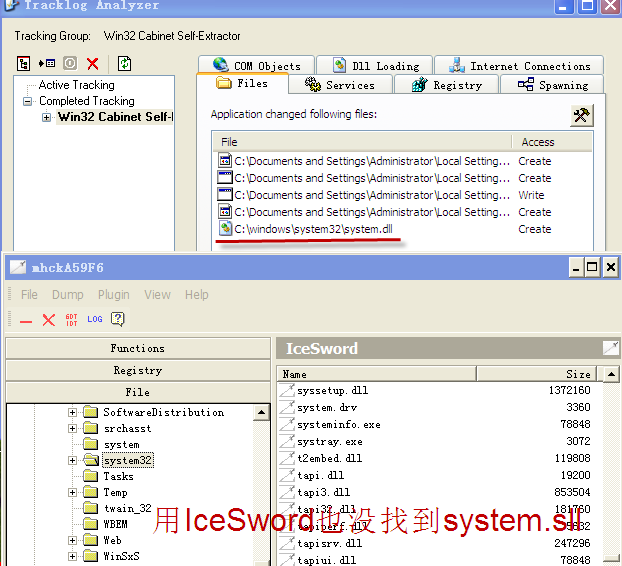The image size is (622, 566).
Task: Click the red X delete icon in Tracklog toolbar
Action: 93,64
